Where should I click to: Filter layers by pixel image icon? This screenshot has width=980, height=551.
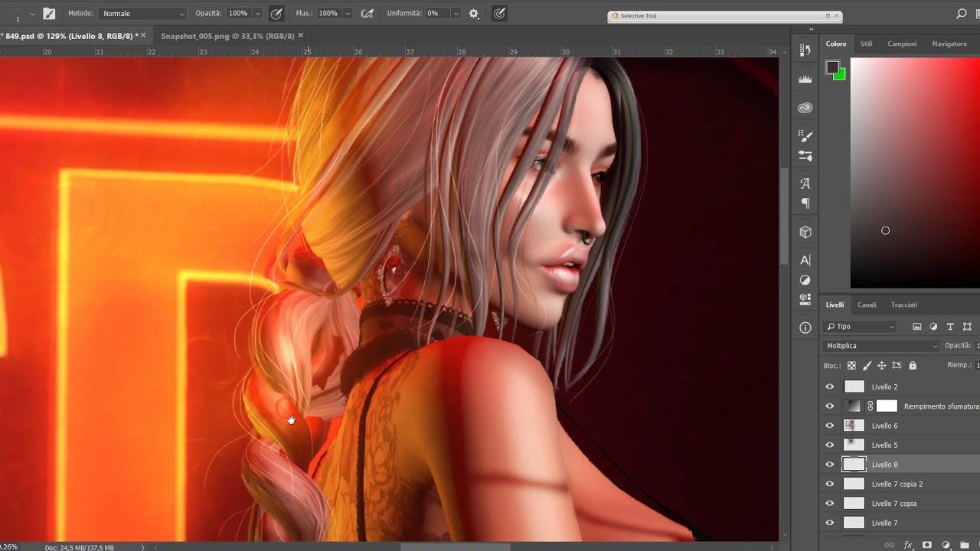point(916,327)
